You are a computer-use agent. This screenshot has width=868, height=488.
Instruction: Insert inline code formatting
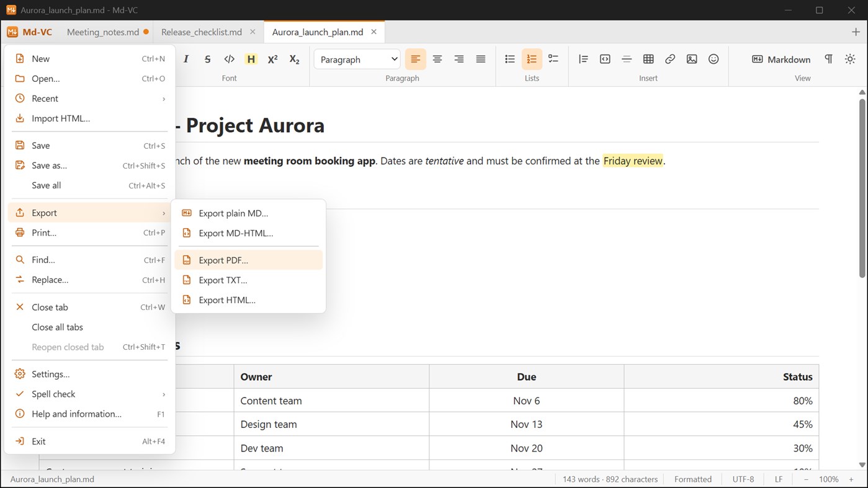[230, 60]
